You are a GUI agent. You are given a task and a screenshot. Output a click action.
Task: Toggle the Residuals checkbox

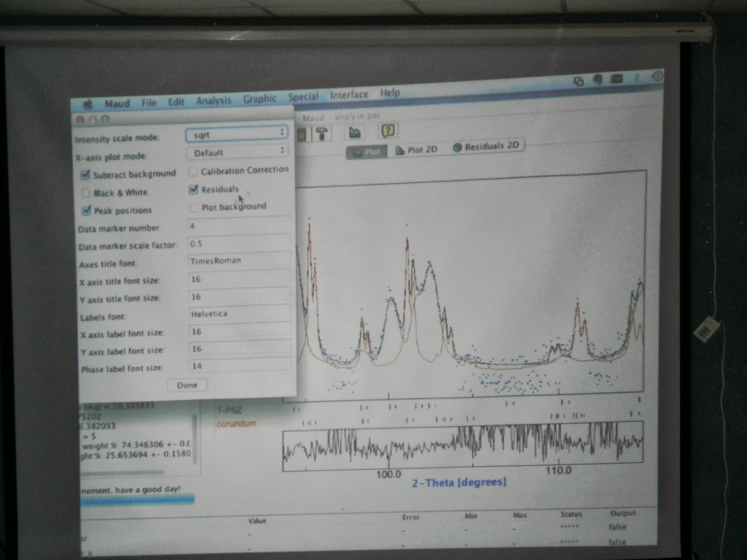pos(193,189)
